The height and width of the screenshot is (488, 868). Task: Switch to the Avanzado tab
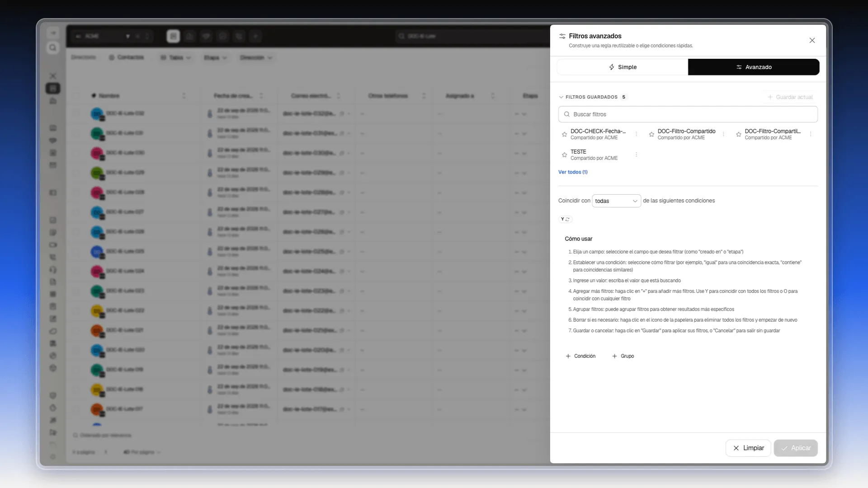754,67
